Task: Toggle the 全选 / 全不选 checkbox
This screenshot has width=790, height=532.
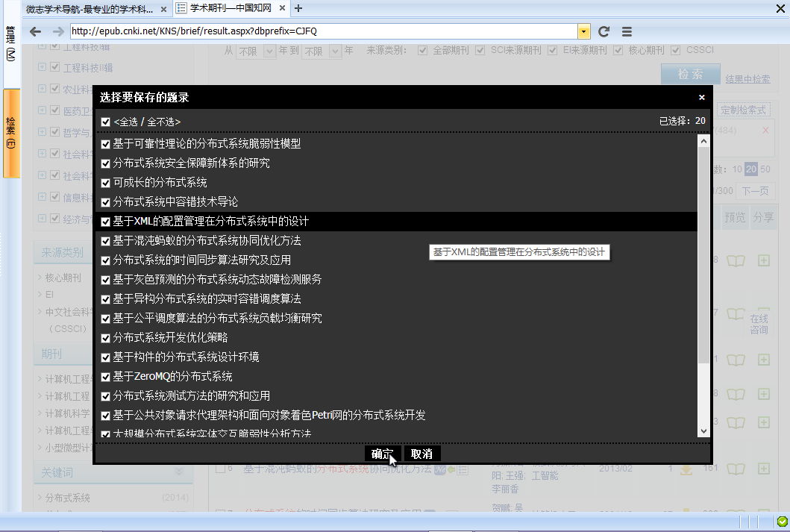Action: 105,122
